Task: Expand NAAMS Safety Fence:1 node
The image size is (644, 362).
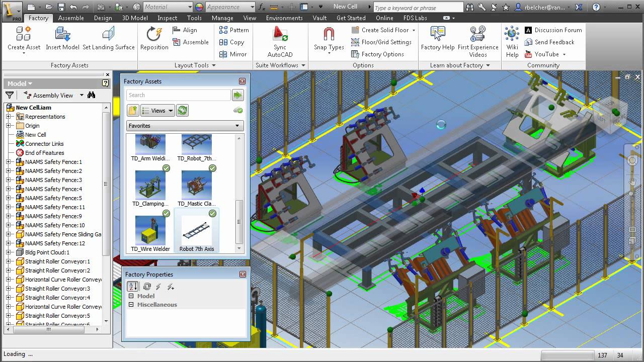Action: tap(8, 162)
